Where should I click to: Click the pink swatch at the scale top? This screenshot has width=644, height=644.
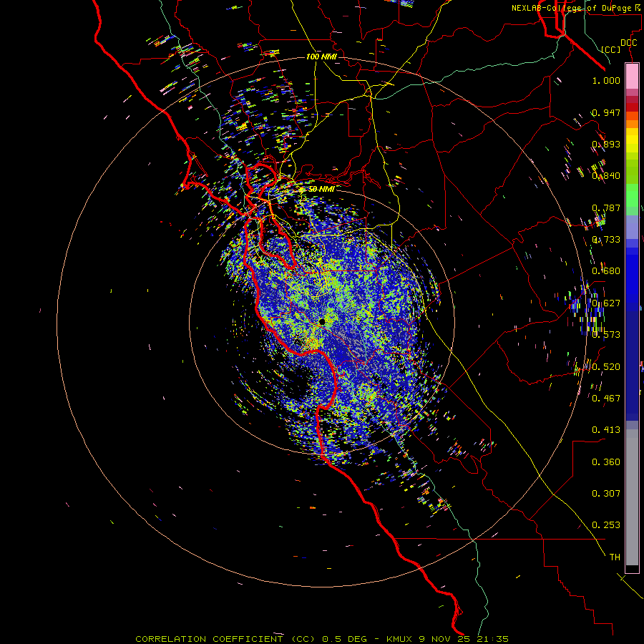[632, 77]
